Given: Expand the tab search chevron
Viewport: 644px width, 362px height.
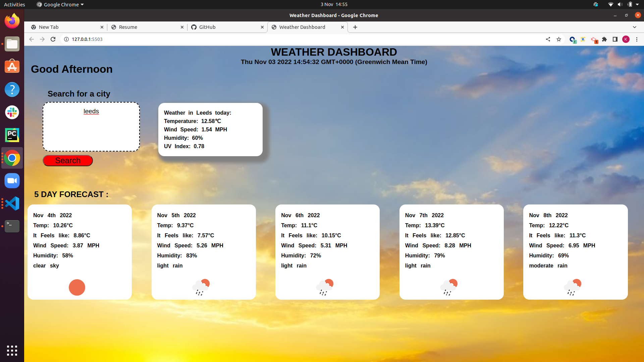Looking at the screenshot, I should click(x=635, y=27).
